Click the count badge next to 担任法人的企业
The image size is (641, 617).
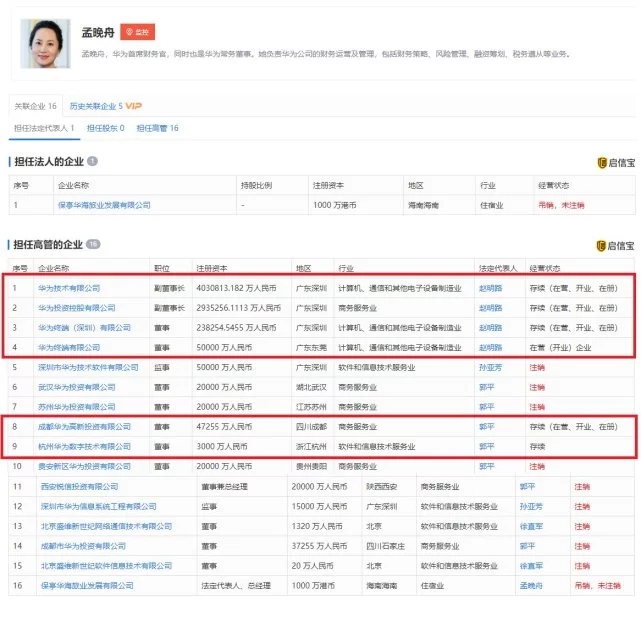click(x=92, y=161)
